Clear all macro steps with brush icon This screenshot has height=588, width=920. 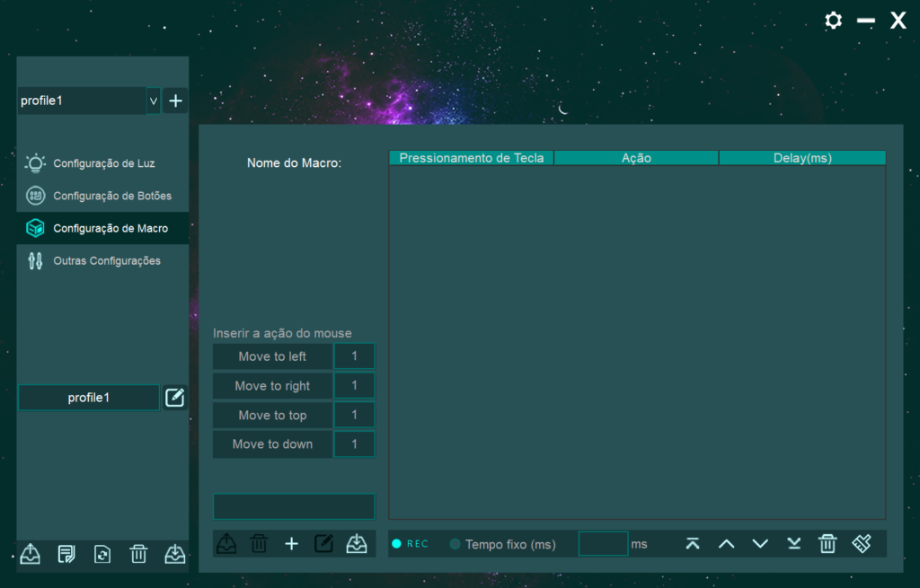pyautogui.click(x=862, y=543)
